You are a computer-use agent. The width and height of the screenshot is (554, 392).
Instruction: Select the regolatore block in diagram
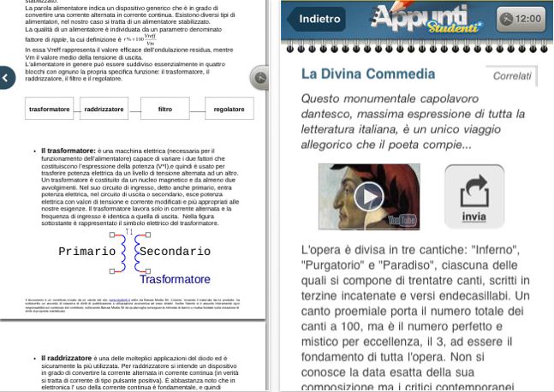[229, 109]
